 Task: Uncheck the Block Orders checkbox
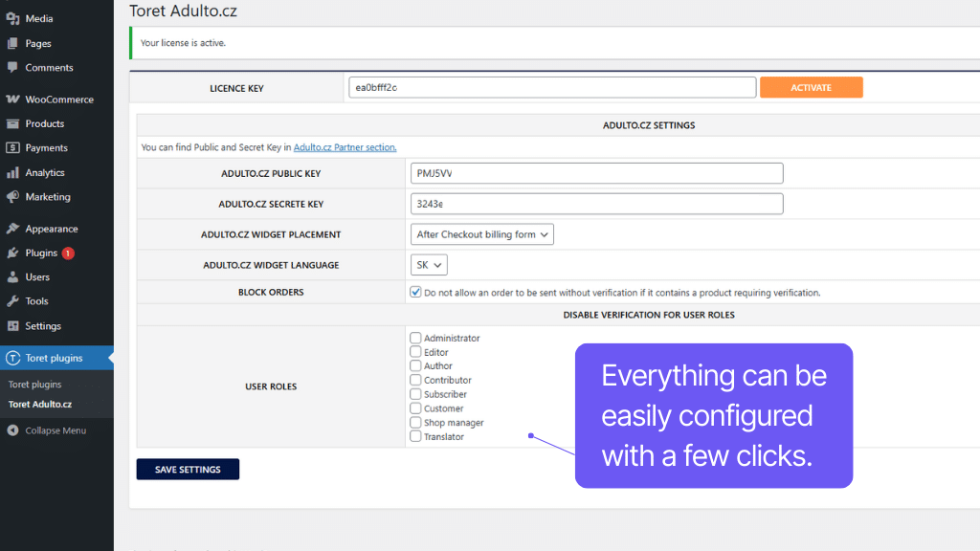pyautogui.click(x=415, y=292)
